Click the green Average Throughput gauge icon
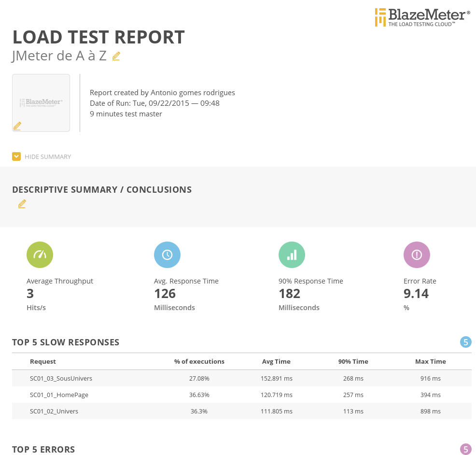 (x=40, y=255)
